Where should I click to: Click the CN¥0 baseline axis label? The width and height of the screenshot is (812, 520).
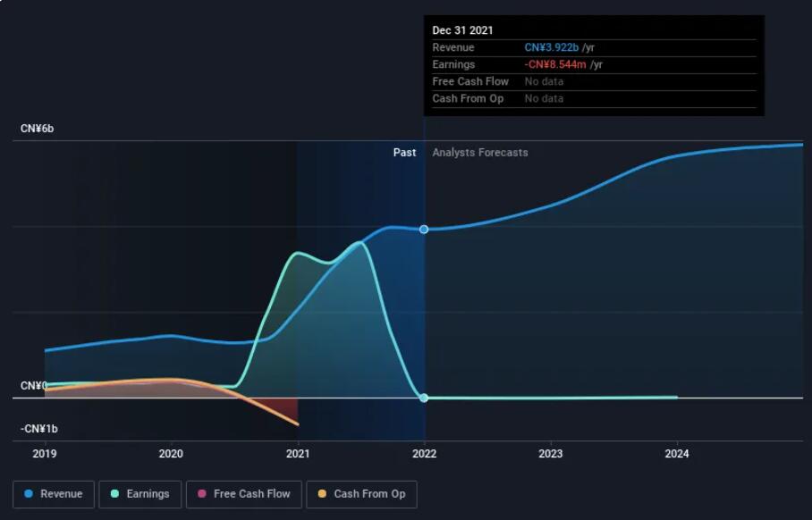(x=34, y=386)
